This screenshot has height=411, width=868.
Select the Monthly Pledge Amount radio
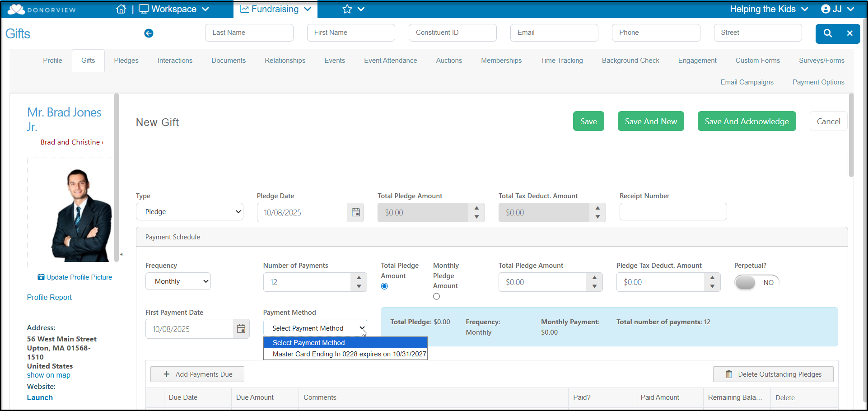pyautogui.click(x=436, y=296)
